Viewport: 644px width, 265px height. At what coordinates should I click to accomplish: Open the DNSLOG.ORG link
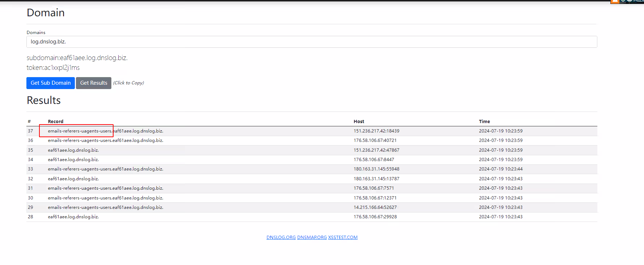click(281, 237)
